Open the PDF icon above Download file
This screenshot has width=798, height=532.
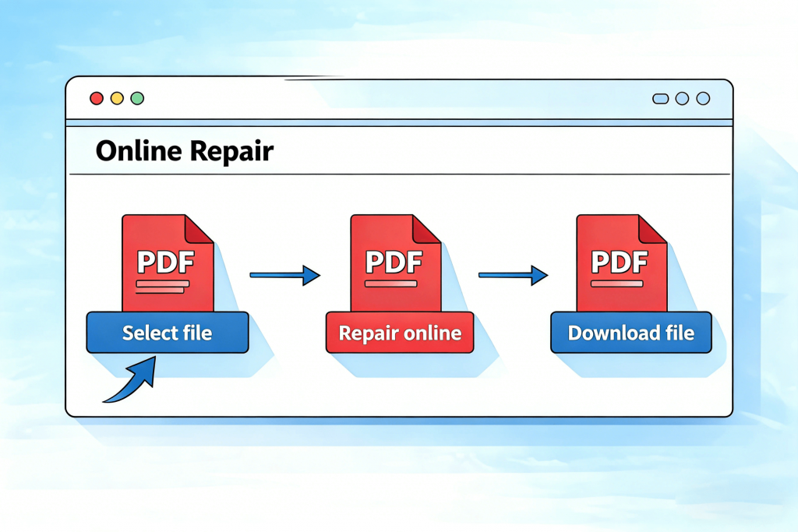pos(621,262)
